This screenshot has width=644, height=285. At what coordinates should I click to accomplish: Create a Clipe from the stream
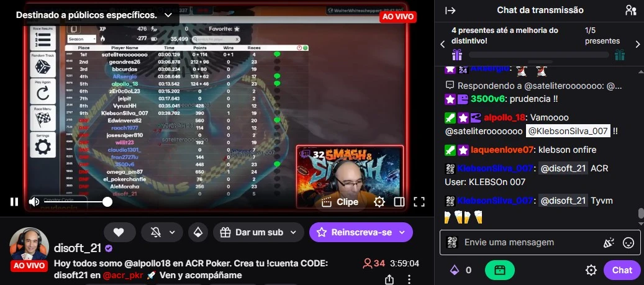[340, 202]
